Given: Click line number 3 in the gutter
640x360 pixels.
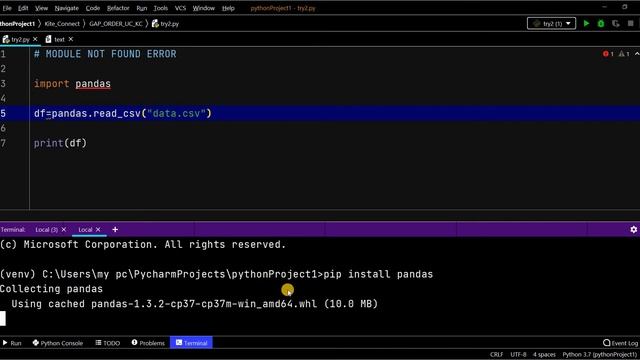Looking at the screenshot, I should click(x=3, y=84).
